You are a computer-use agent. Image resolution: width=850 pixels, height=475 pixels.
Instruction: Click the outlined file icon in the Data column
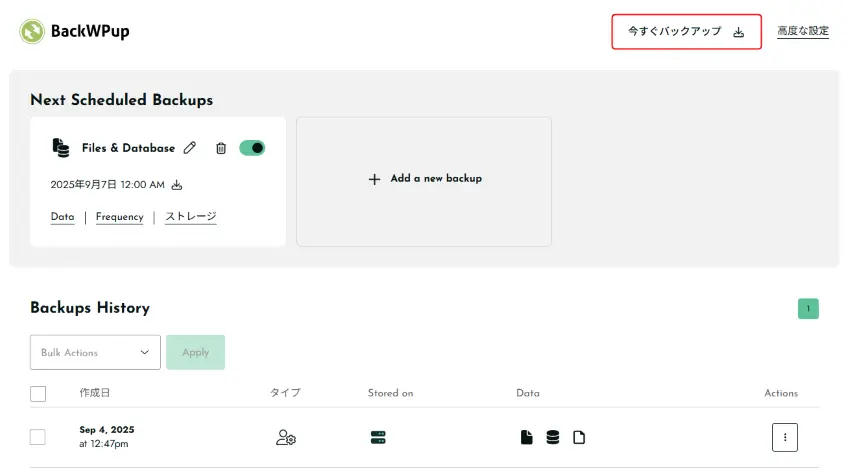click(x=579, y=437)
